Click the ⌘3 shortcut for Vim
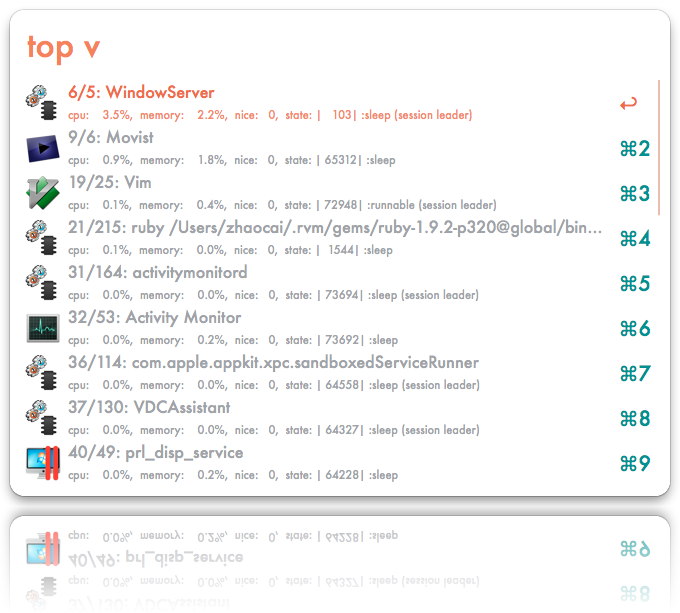This screenshot has width=680, height=613. 635,193
